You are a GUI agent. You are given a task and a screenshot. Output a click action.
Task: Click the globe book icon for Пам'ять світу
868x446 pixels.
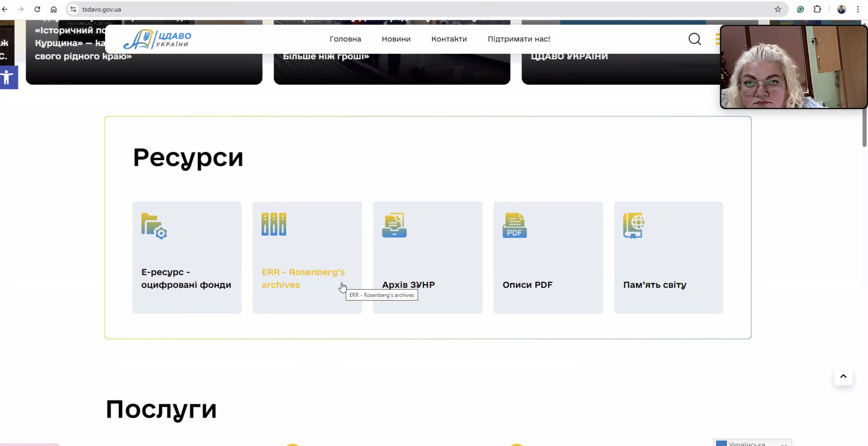(634, 225)
